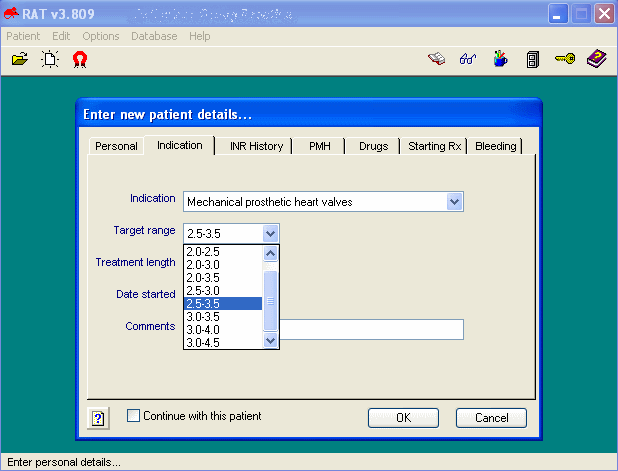Click the list scrollbar down arrow
This screenshot has height=471, width=618.
point(270,340)
